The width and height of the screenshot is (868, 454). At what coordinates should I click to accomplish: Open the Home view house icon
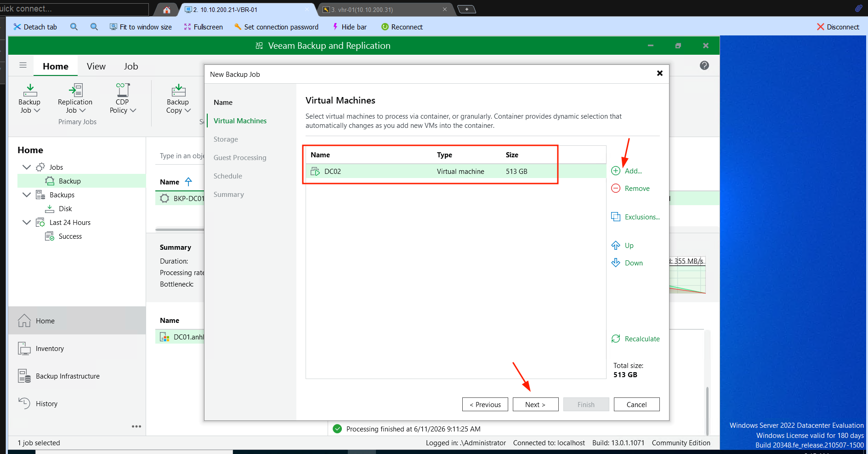point(24,321)
